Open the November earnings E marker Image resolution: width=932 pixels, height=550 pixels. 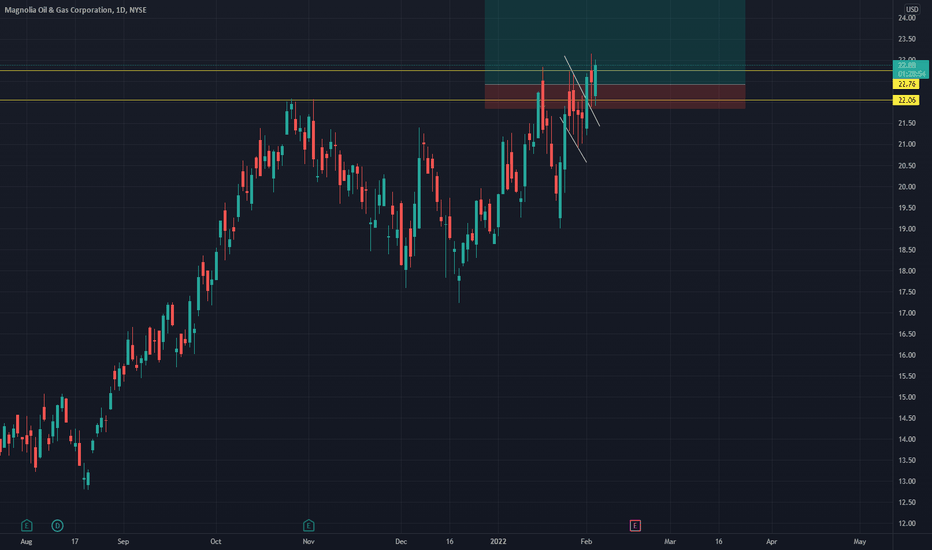308,525
